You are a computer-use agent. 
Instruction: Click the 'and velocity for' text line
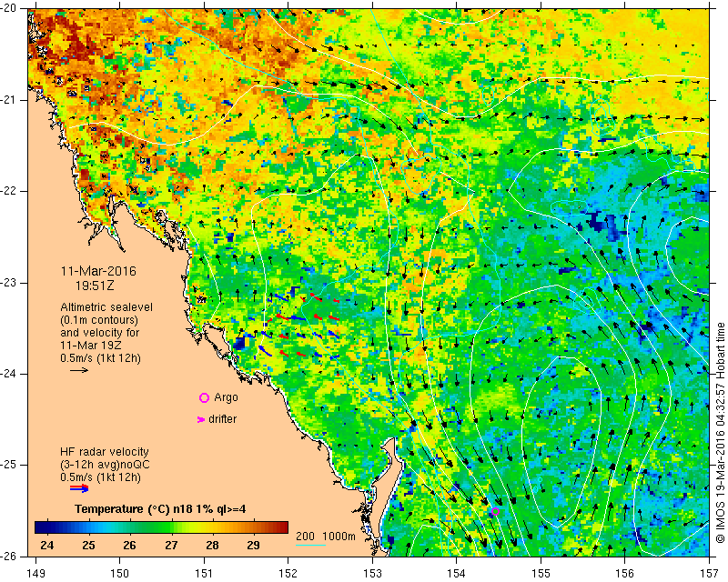click(x=100, y=333)
